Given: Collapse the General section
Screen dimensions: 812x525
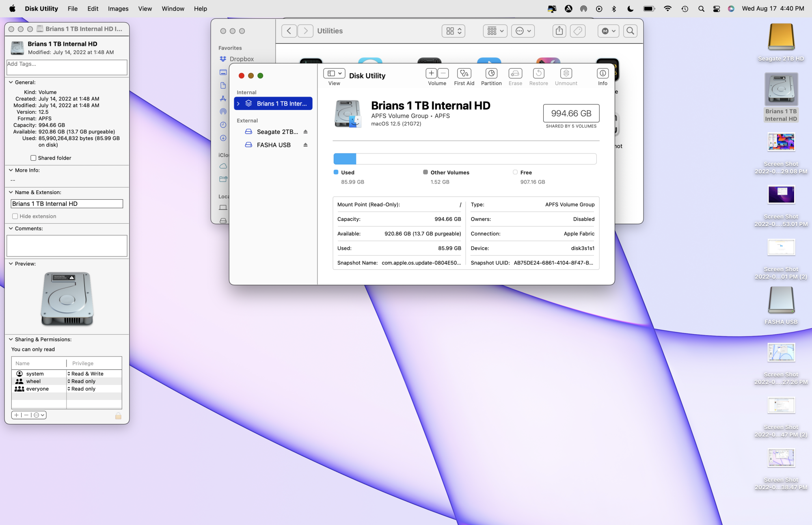Looking at the screenshot, I should click(x=11, y=82).
